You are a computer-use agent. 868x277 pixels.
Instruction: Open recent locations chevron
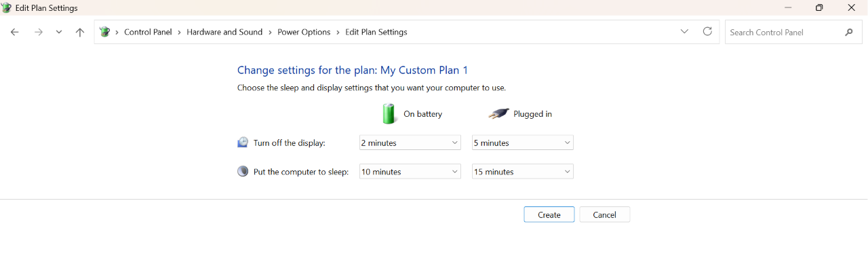(59, 32)
